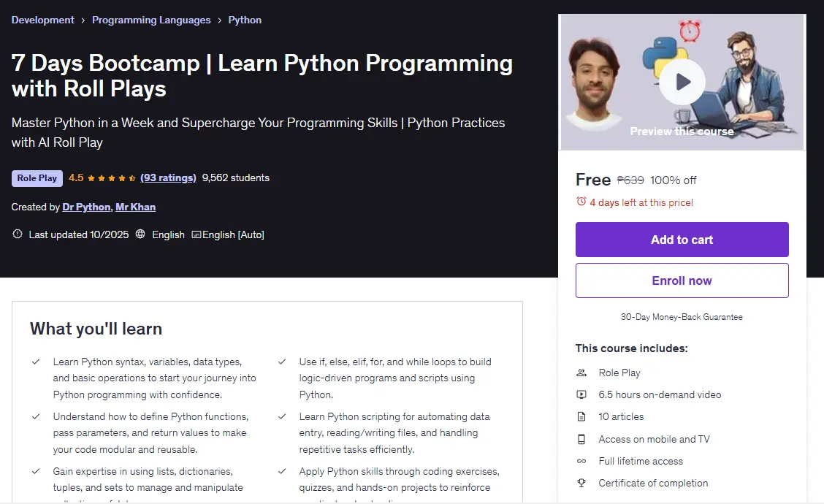Viewport: 824px width, 504px height.
Task: Click the closed captions icon
Action: (197, 234)
